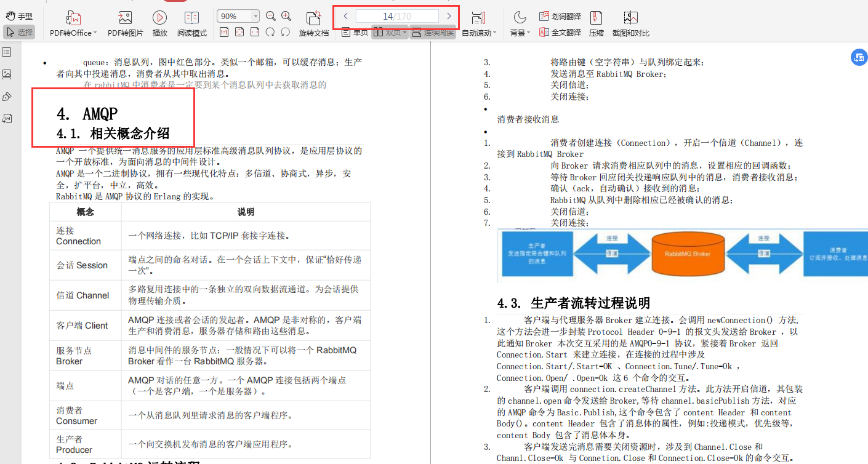This screenshot has width=868, height=464.
Task: Click the '信道 Channel' table cell
Action: tap(86, 295)
